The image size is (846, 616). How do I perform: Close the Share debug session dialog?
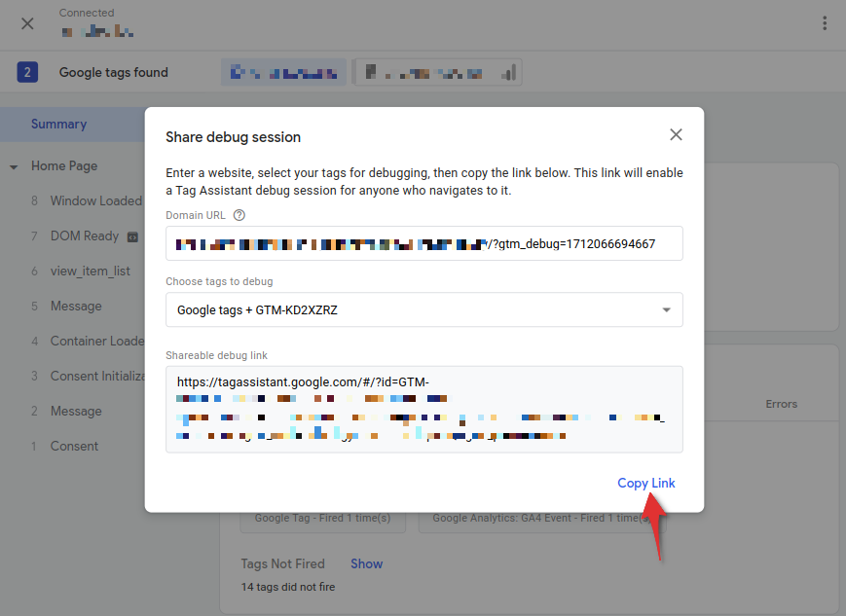tap(676, 135)
